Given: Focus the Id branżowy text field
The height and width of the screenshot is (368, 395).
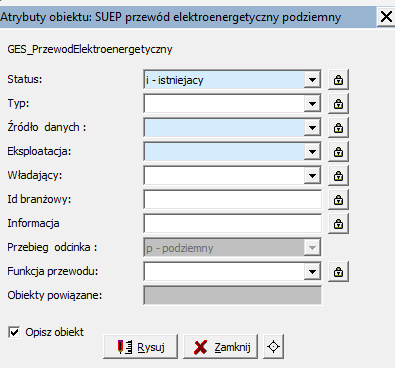Looking at the screenshot, I should click(x=233, y=200).
